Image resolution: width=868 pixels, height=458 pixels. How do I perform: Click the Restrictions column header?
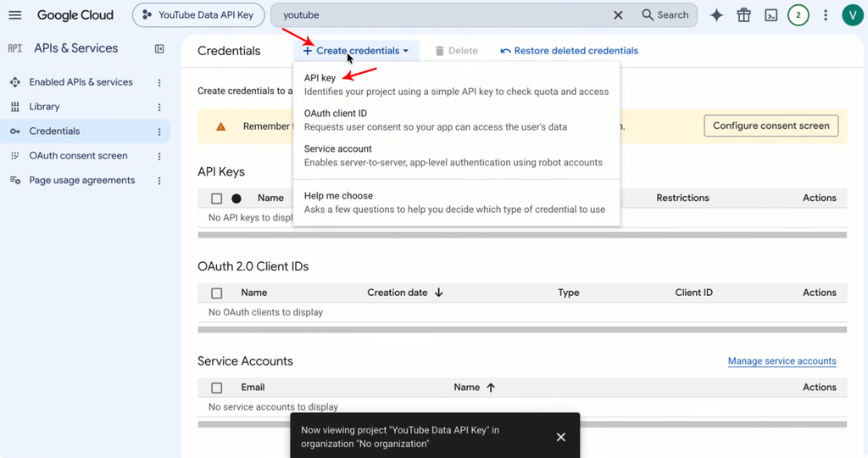[x=682, y=198]
